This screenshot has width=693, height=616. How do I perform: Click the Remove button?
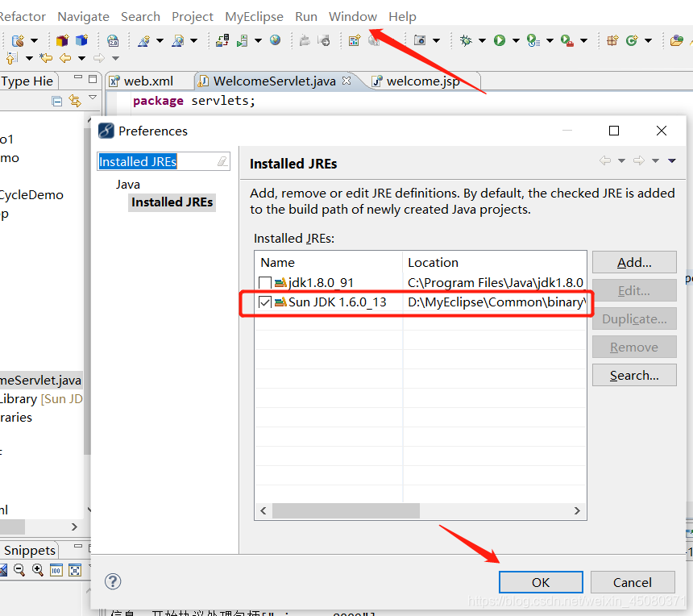click(634, 348)
